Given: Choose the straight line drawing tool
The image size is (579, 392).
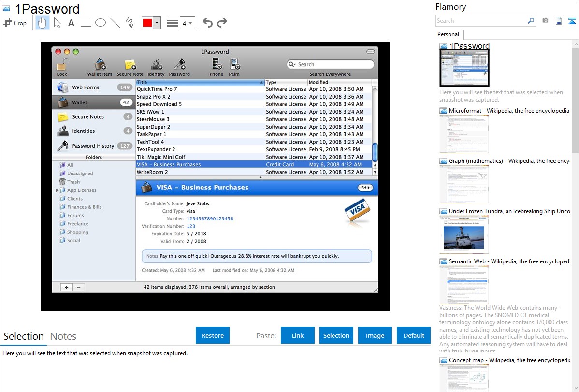Looking at the screenshot, I should 115,23.
